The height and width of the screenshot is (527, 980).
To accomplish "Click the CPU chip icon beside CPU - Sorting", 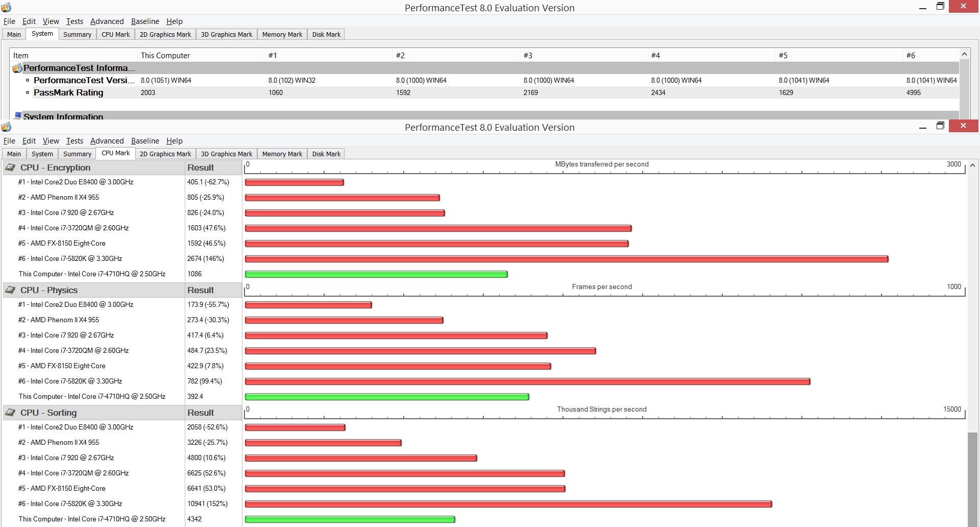I will click(10, 413).
